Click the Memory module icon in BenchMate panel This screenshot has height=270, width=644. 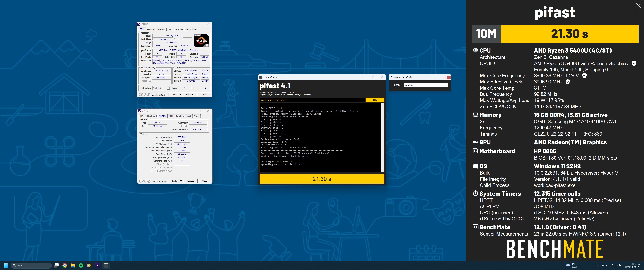click(475, 115)
